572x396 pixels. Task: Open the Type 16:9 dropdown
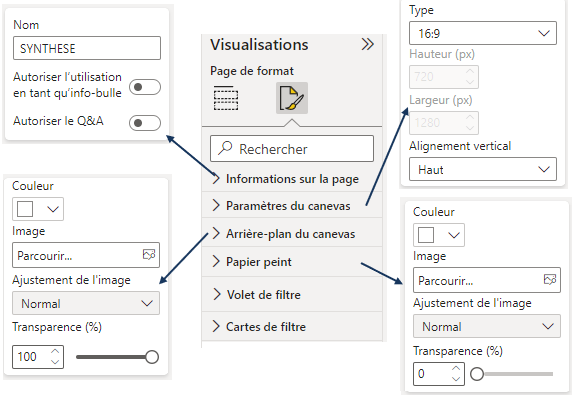click(483, 33)
